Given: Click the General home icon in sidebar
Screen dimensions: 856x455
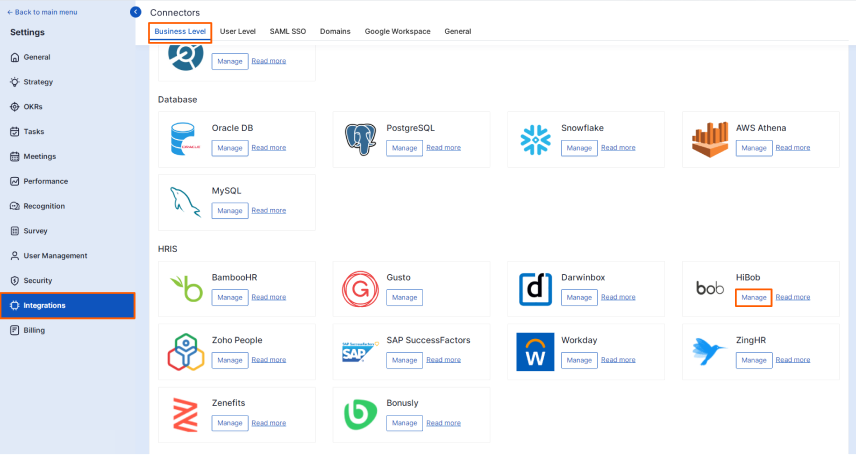Looking at the screenshot, I should point(15,57).
